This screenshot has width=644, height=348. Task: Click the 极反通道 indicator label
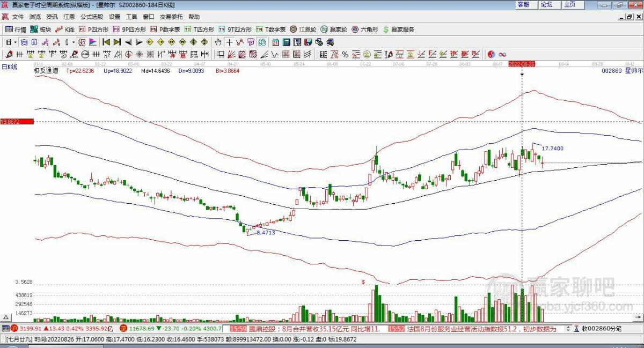tap(45, 70)
